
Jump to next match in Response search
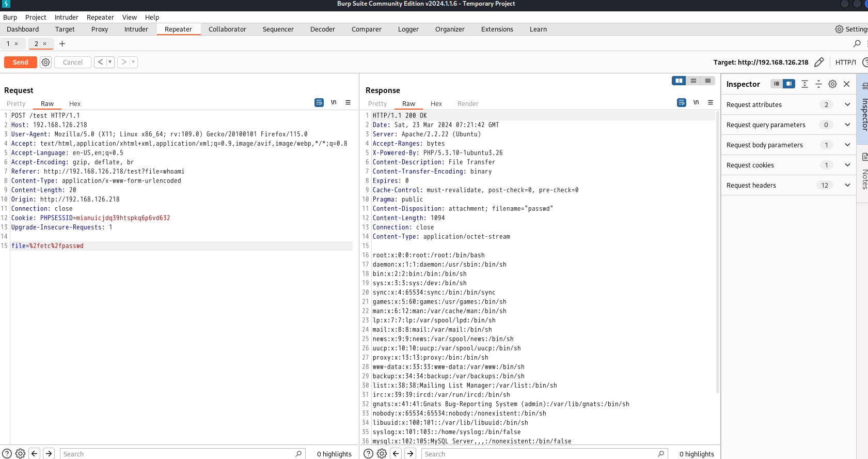[x=410, y=453]
